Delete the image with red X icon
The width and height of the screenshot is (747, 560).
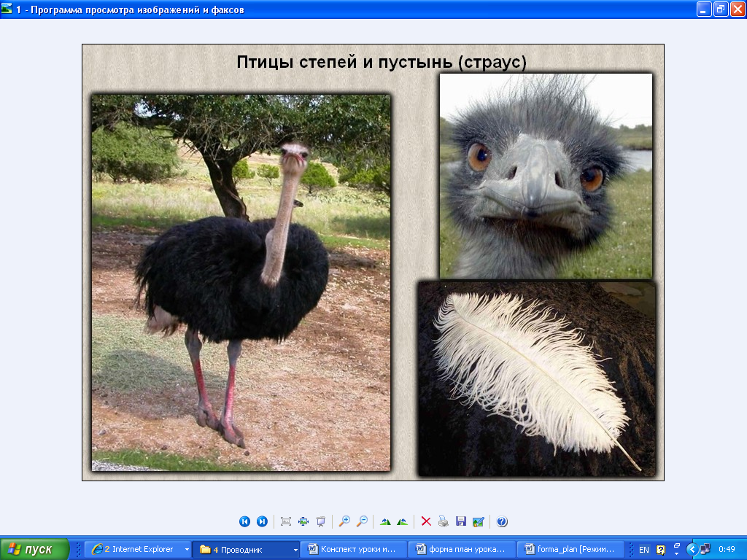point(426,521)
